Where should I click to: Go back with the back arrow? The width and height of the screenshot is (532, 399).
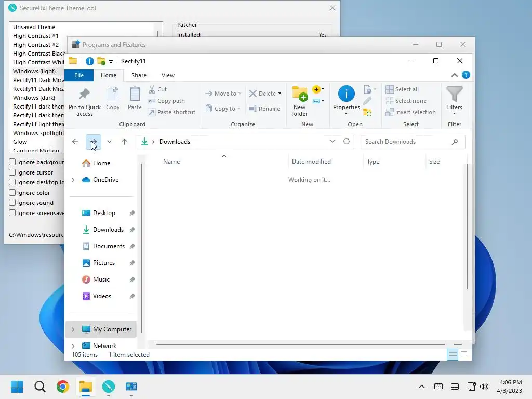[75, 142]
